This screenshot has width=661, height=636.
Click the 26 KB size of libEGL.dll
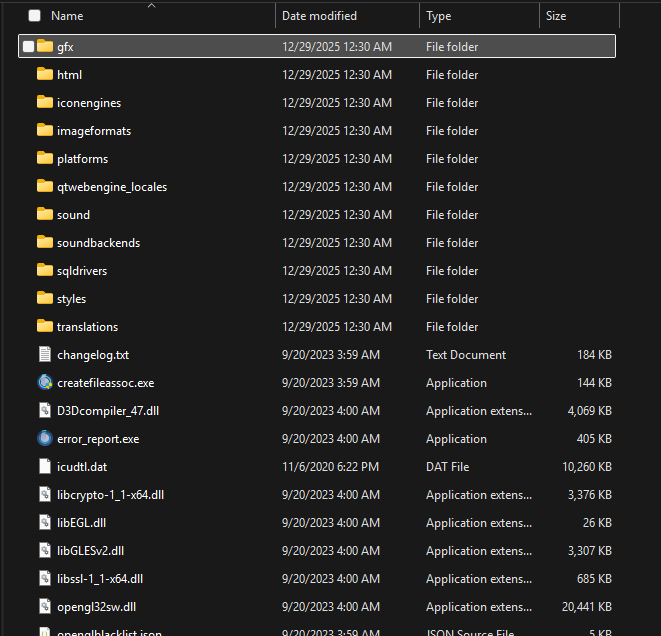597,523
